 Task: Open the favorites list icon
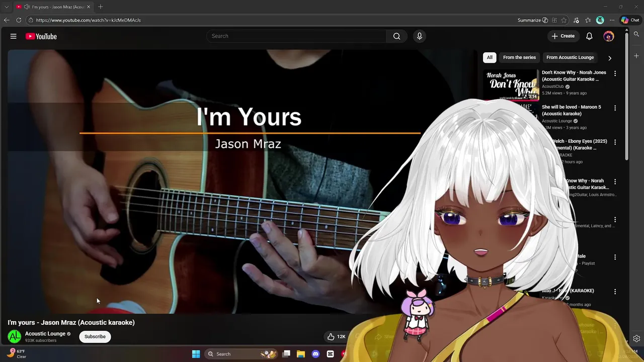pos(588,20)
